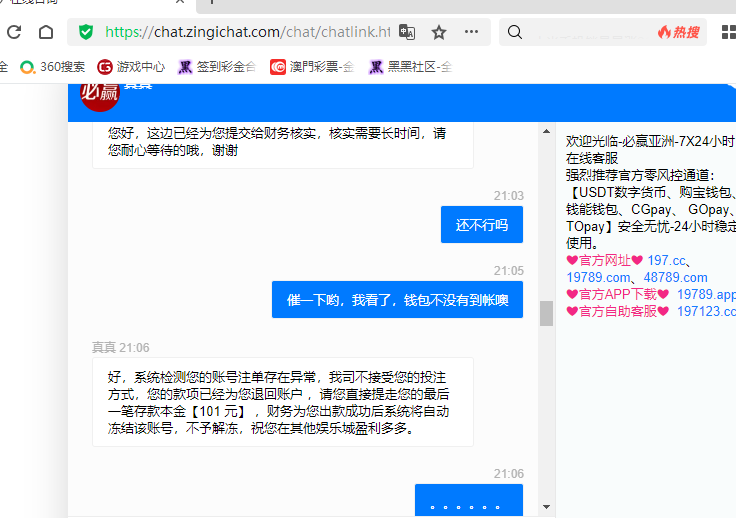Open the 197.cc official site link
736x518 pixels.
click(x=665, y=260)
